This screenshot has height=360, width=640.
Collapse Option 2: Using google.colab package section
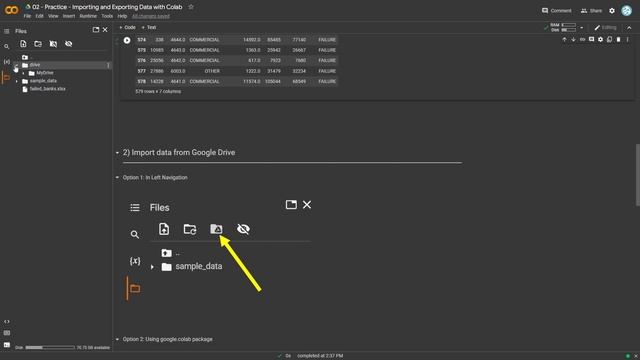(x=117, y=339)
